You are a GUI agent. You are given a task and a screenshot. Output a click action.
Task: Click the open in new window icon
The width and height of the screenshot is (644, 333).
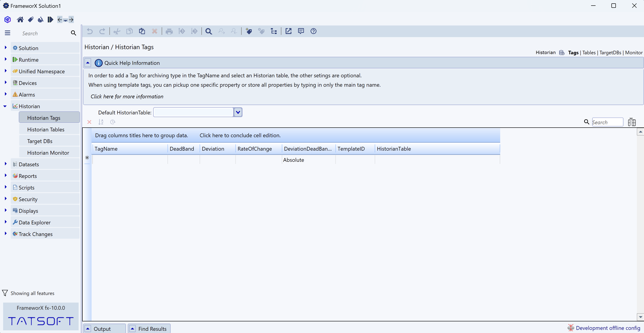click(289, 31)
